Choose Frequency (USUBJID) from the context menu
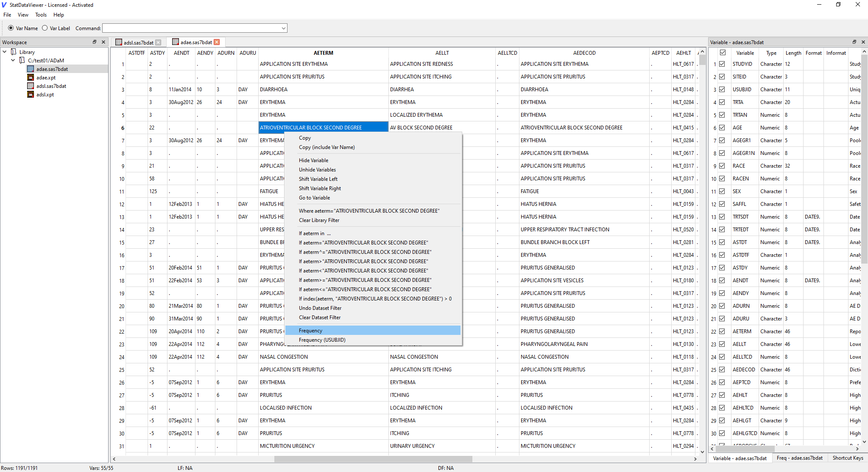868x472 pixels. 373,340
